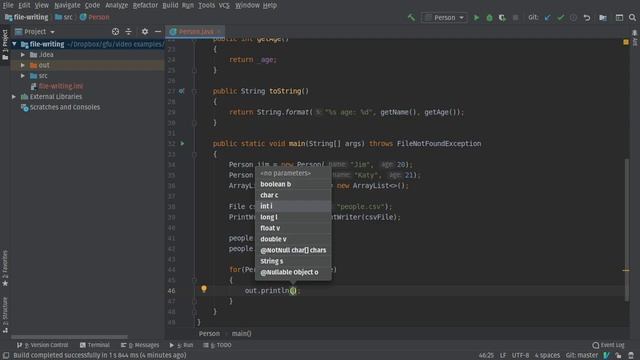This screenshot has width=640, height=360.
Task: Toggle the TODO tool window
Action: point(217,345)
